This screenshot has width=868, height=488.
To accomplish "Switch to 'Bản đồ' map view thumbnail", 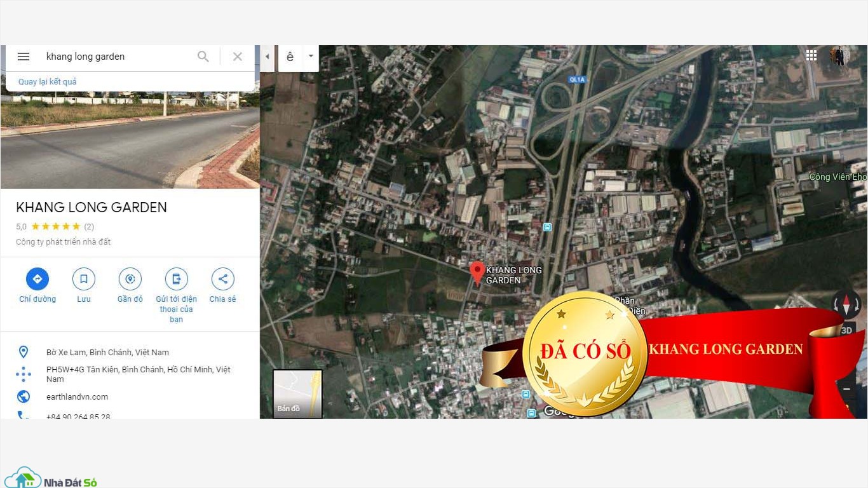I will (297, 394).
